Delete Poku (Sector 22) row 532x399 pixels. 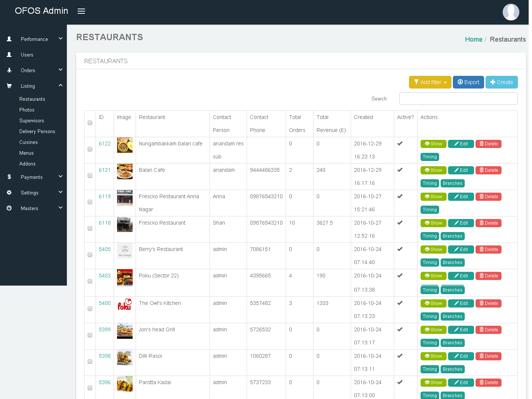click(489, 276)
